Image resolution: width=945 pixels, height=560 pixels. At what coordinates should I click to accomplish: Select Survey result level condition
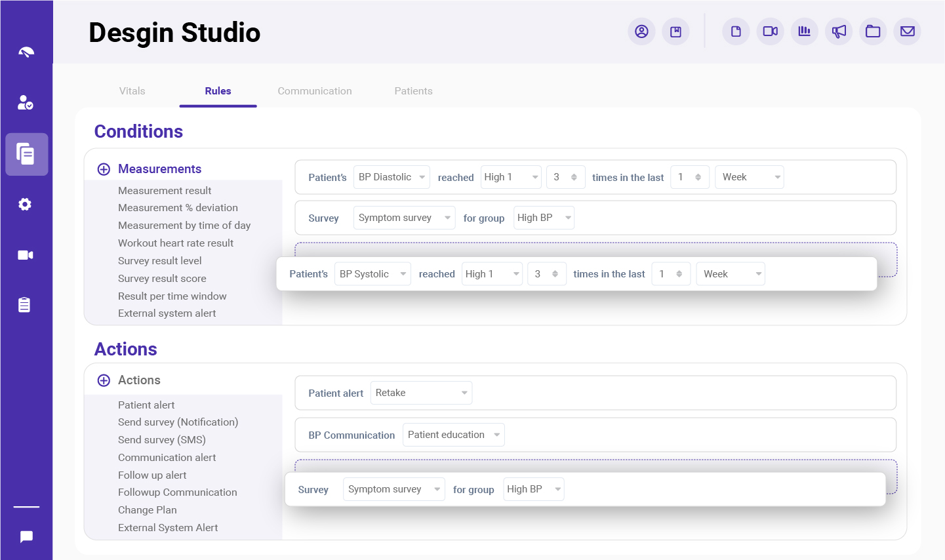(160, 261)
